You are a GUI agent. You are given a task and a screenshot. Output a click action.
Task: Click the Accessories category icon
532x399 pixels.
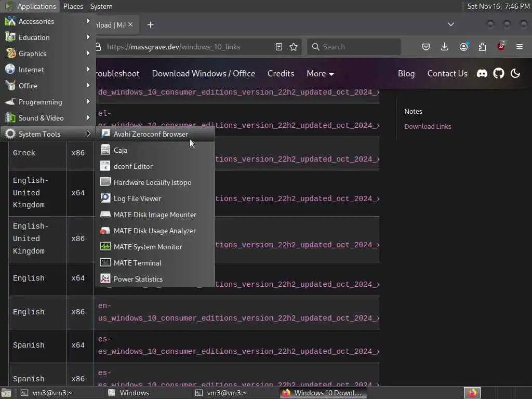coord(10,21)
